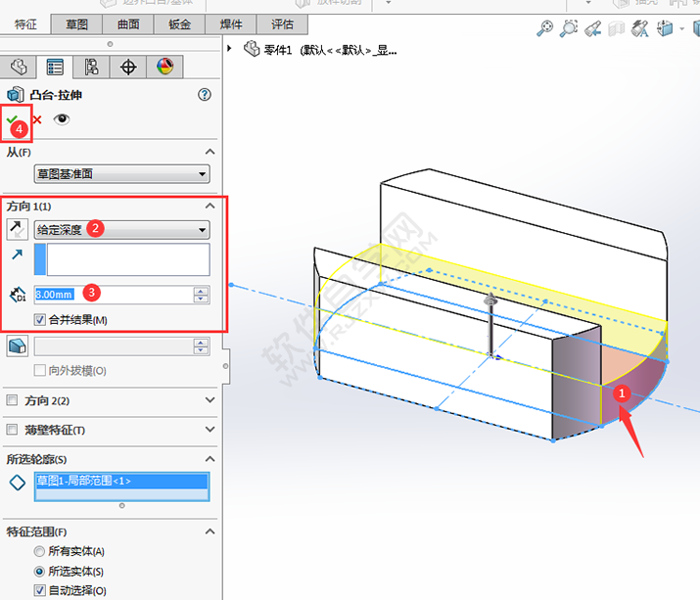Toggle 向外拔模(O) checkbox

tap(40, 370)
